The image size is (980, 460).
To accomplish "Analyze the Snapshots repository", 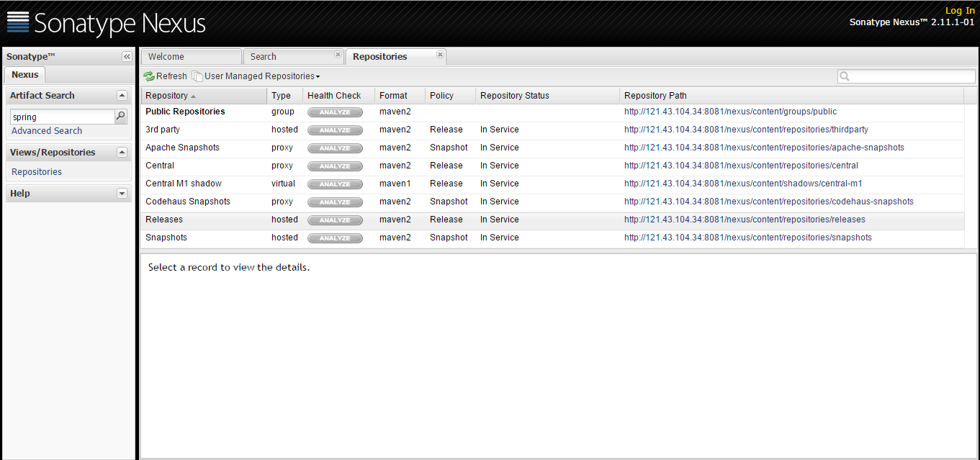I will pyautogui.click(x=335, y=238).
